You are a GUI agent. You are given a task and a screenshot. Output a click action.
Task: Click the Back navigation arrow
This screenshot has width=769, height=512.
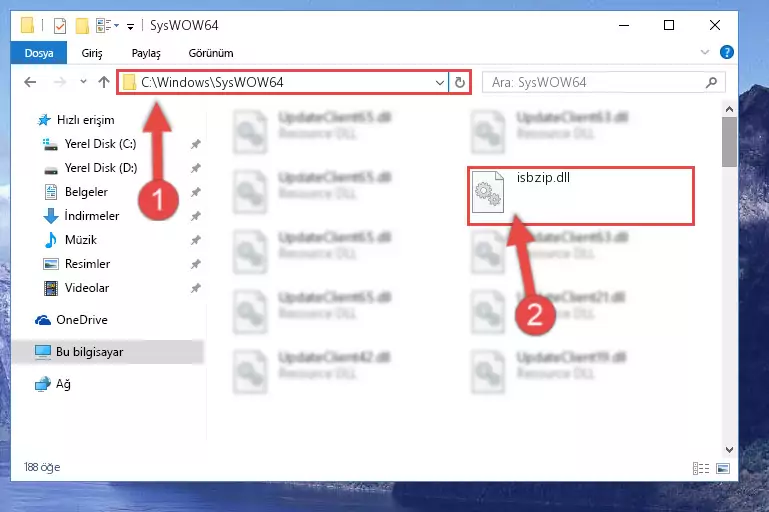tap(30, 82)
